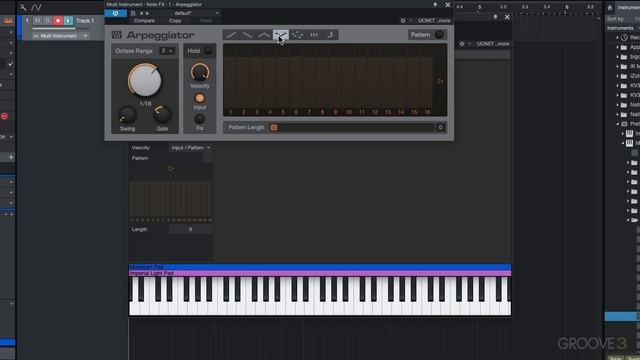Click the Pattern Length value field
Screen dimensions: 640x360
(x=440, y=127)
